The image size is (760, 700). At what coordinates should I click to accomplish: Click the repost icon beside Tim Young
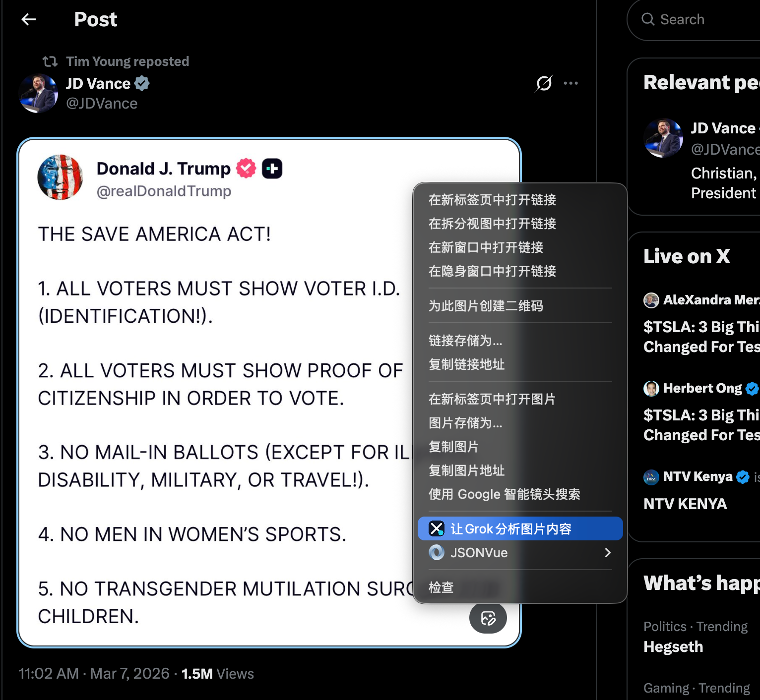[x=50, y=61]
